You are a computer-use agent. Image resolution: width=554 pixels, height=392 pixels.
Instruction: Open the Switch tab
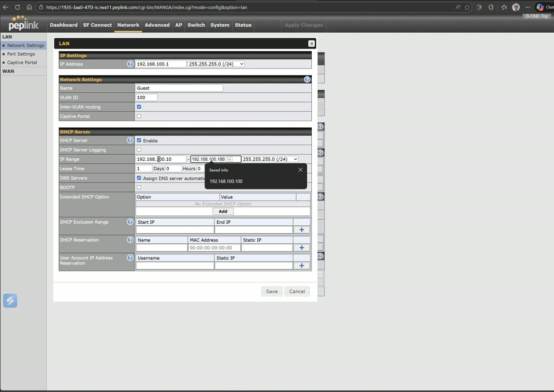tap(196, 25)
